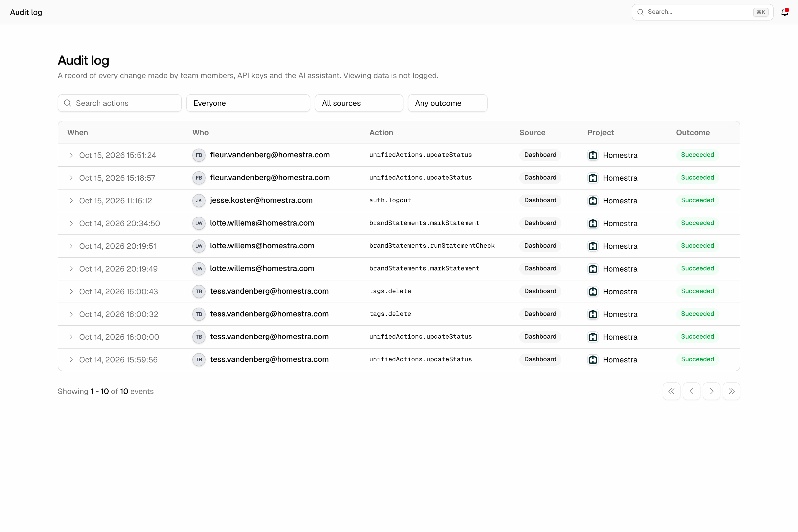The width and height of the screenshot is (798, 532).
Task: Click the Dashboard badge in the 20:19:51 row
Action: (x=540, y=246)
